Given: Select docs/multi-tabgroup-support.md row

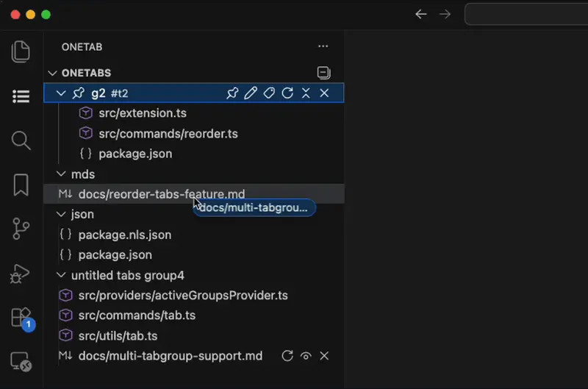Looking at the screenshot, I should point(194,356).
